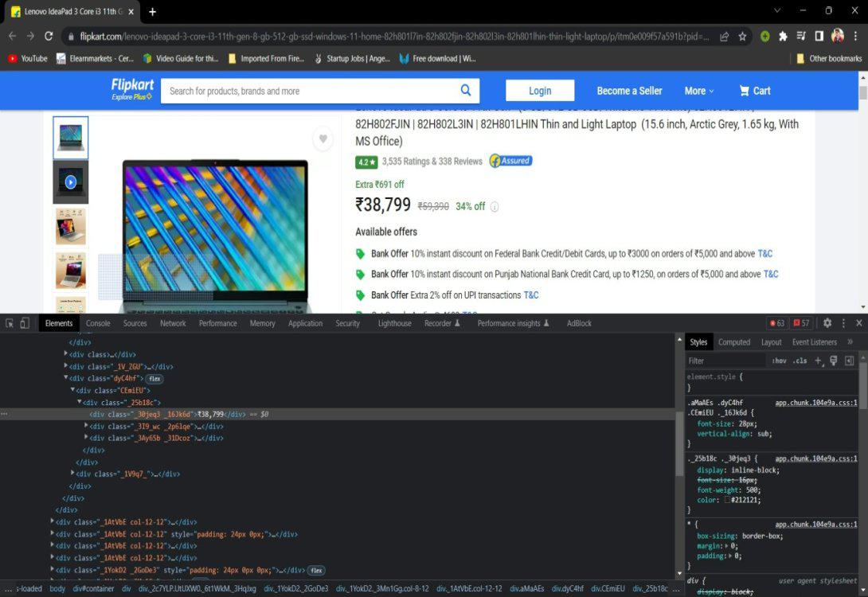Screen dimensions: 868x597
Task: Open T&C link for Federal Bank offer
Action: pos(765,253)
